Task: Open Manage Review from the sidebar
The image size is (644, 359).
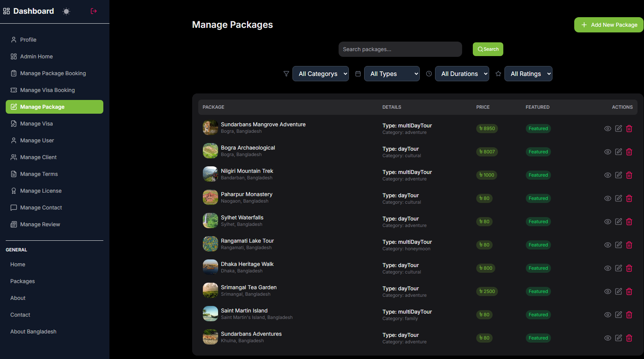Action: point(40,224)
